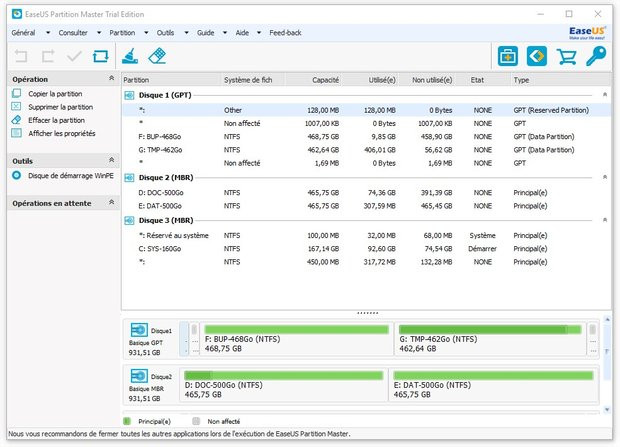Open the Partition menu
Image resolution: width=620 pixels, height=447 pixels.
click(122, 33)
